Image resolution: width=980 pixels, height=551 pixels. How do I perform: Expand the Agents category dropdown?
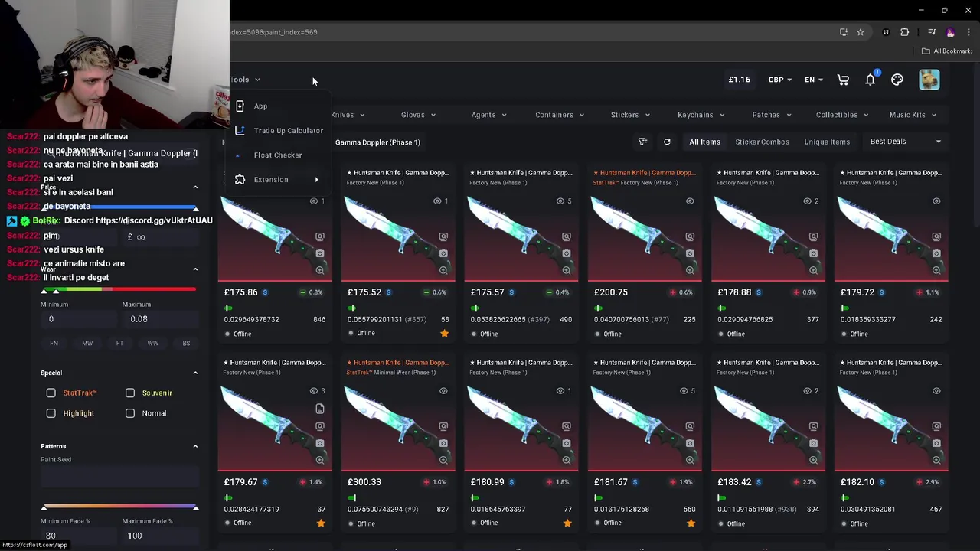pyautogui.click(x=488, y=115)
